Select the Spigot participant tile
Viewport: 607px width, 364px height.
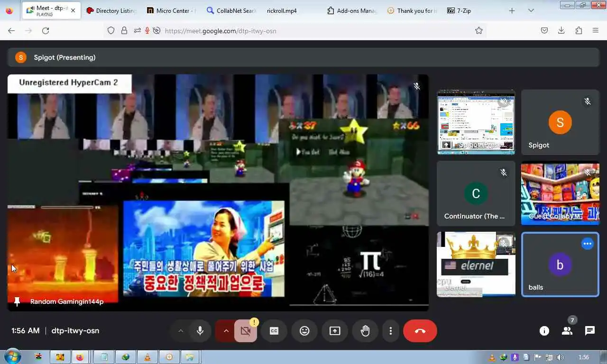(x=560, y=122)
